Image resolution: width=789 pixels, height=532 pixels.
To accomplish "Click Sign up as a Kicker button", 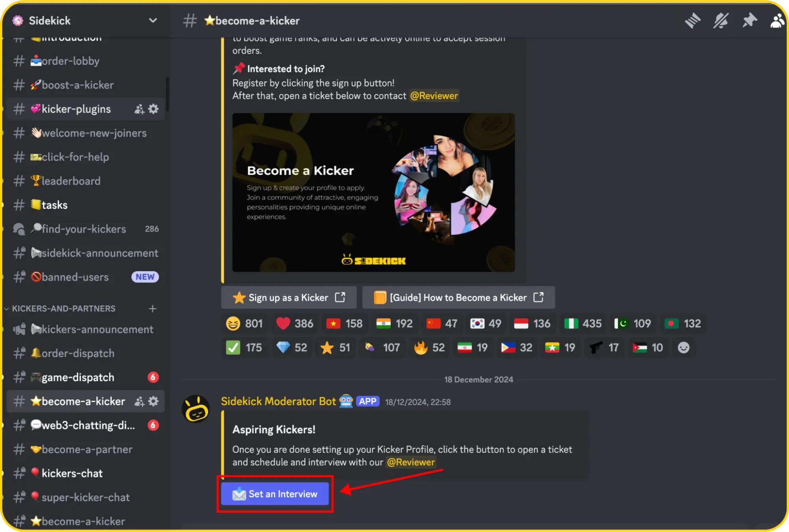I will pos(289,298).
